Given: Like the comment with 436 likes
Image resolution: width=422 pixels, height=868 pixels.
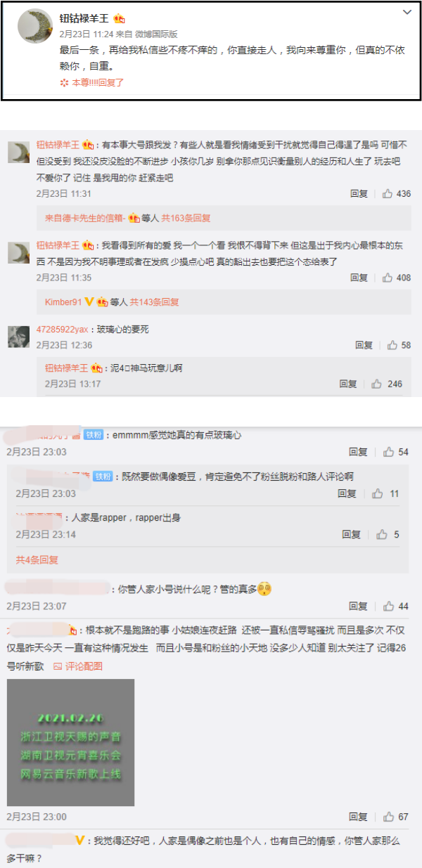Looking at the screenshot, I should pyautogui.click(x=388, y=193).
